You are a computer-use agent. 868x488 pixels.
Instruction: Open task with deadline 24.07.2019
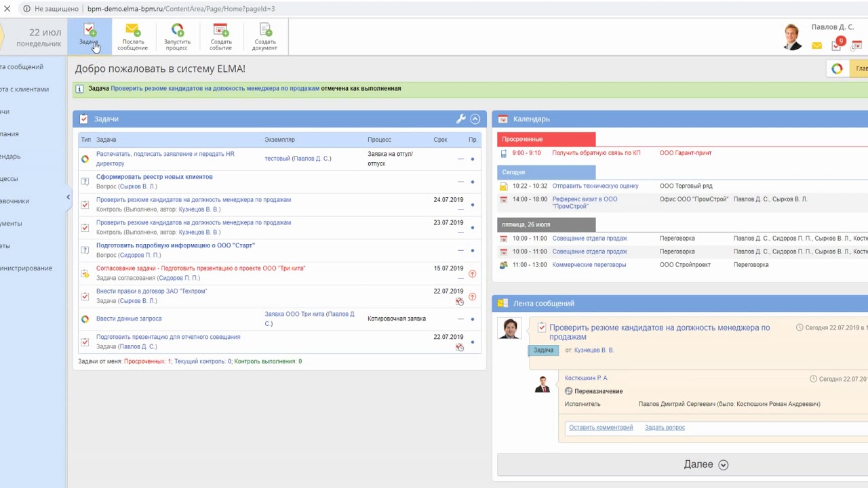pos(193,200)
